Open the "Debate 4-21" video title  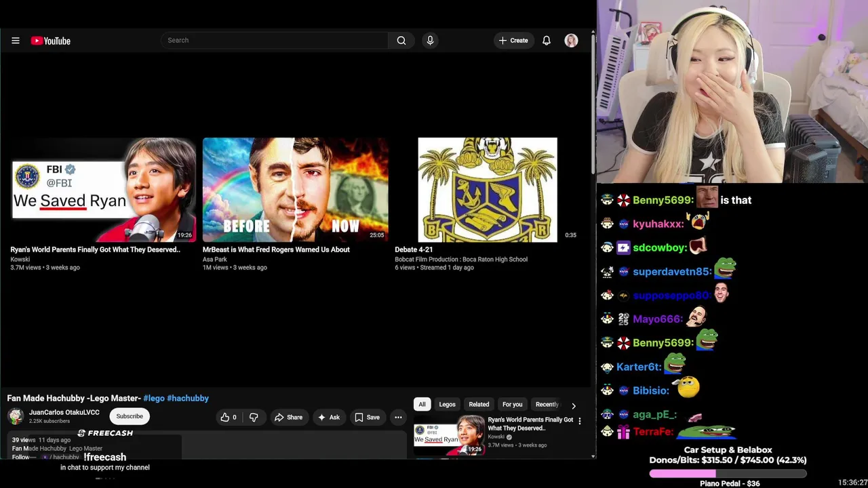tap(414, 249)
